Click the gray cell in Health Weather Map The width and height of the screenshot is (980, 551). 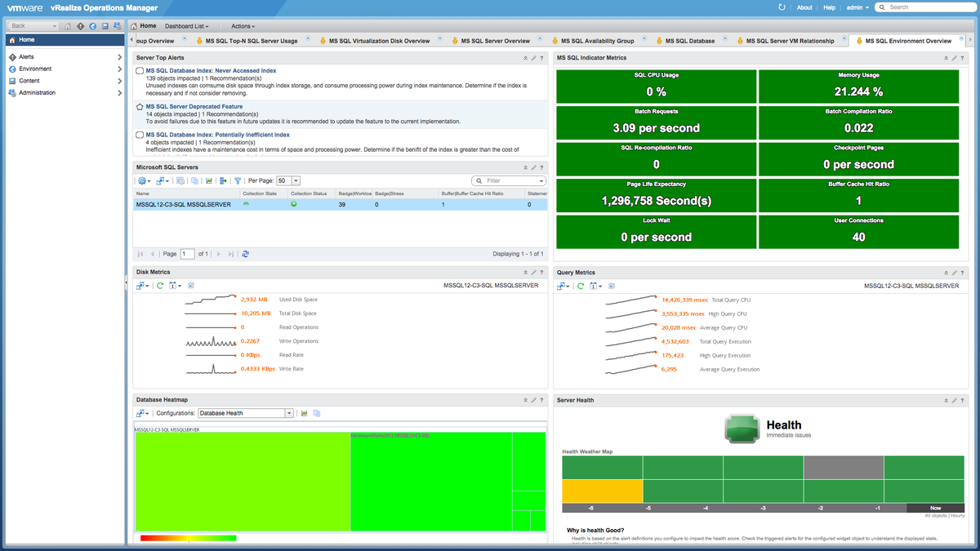point(844,468)
